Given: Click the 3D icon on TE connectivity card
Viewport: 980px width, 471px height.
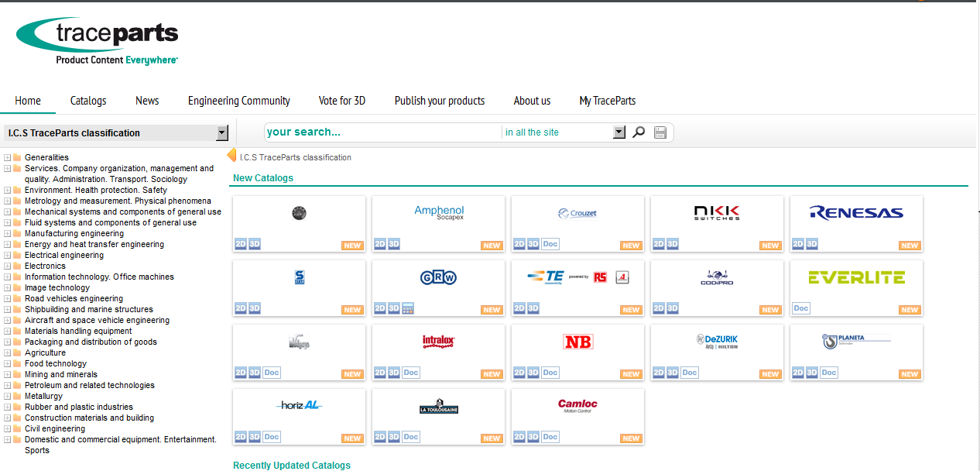Looking at the screenshot, I should click(x=533, y=308).
